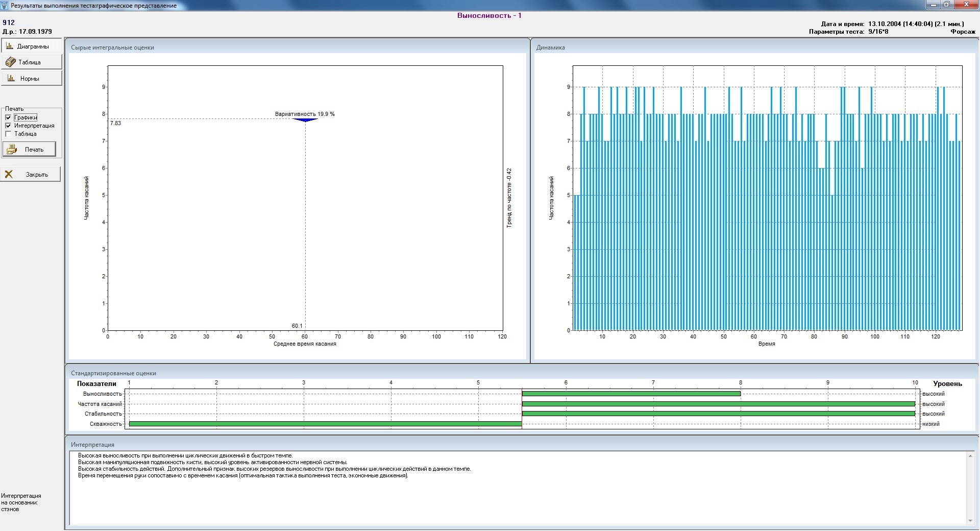Screen dimensions: 980x531
Task: Click the blue variability marker on chart
Action: point(305,120)
